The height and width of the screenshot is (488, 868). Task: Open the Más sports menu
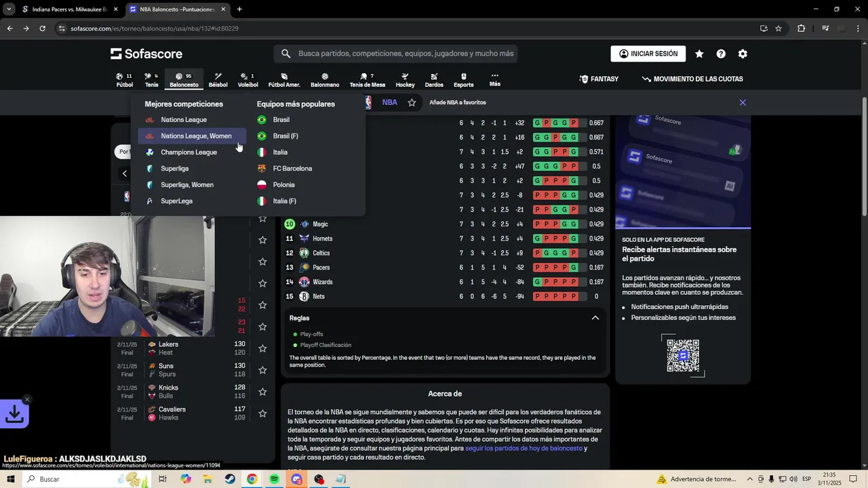click(495, 79)
